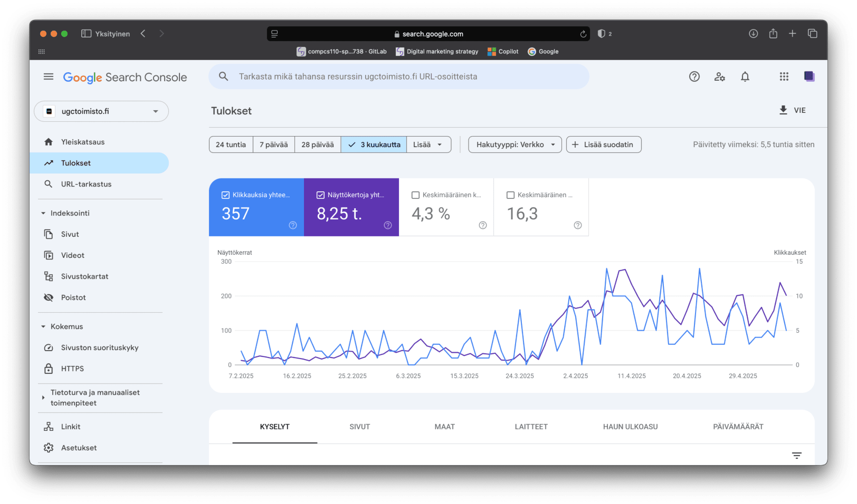Screen dimensions: 857x504
Task: Select the 28 päivää range button
Action: pyautogui.click(x=317, y=145)
